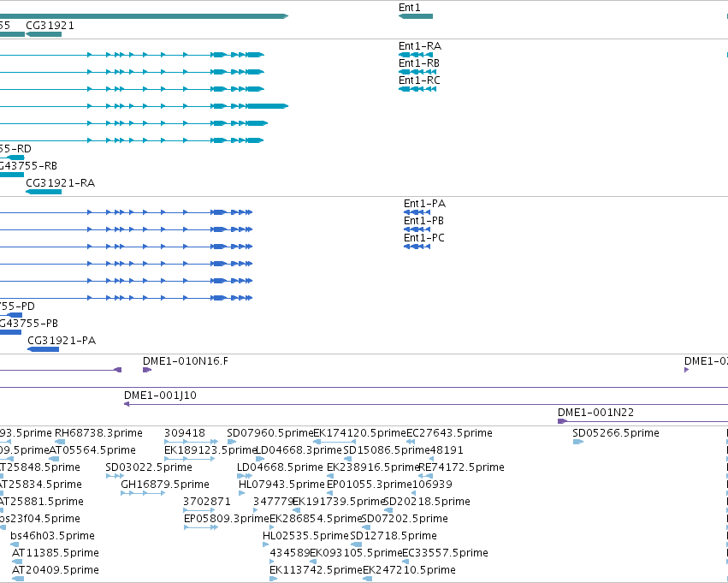Click the Ent1-PB CDS label

424,221
